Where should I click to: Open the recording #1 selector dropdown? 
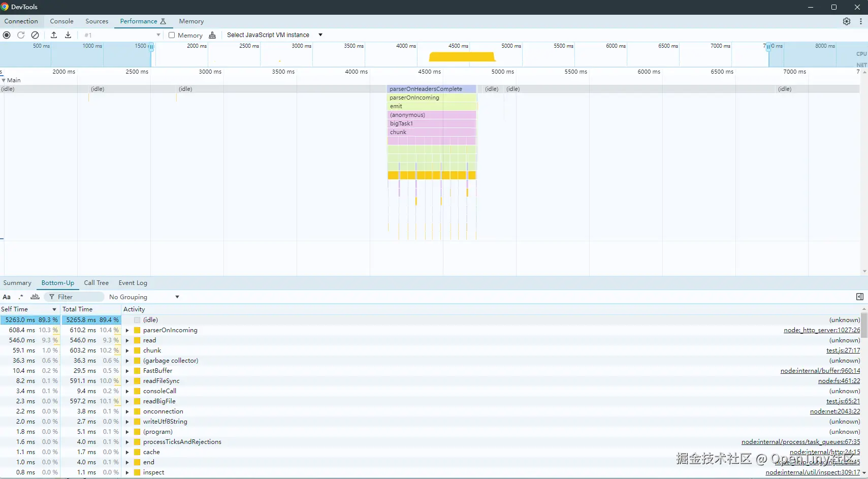(122, 35)
